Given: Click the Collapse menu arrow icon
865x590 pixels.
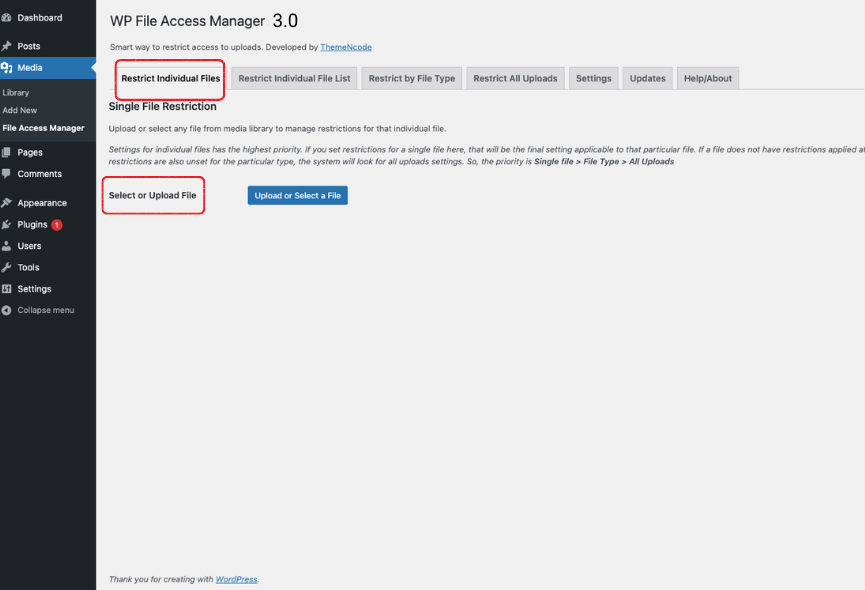Looking at the screenshot, I should [6, 310].
